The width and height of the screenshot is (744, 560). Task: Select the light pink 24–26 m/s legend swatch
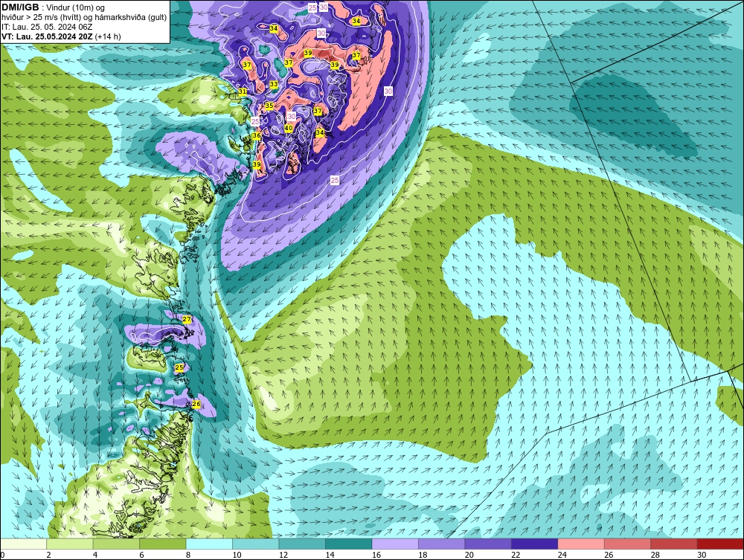click(x=581, y=544)
